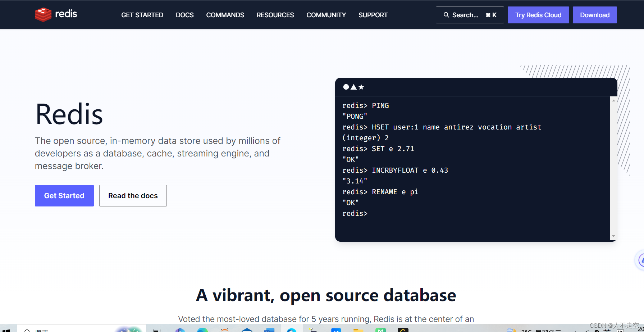Open the COMMUNITY nav item

click(x=326, y=15)
